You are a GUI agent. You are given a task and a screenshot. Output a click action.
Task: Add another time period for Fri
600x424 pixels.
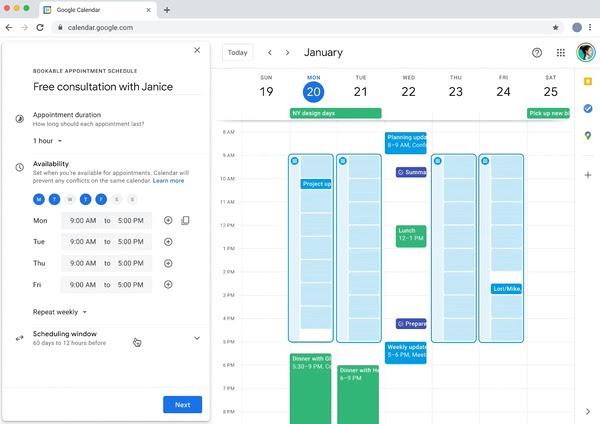168,284
